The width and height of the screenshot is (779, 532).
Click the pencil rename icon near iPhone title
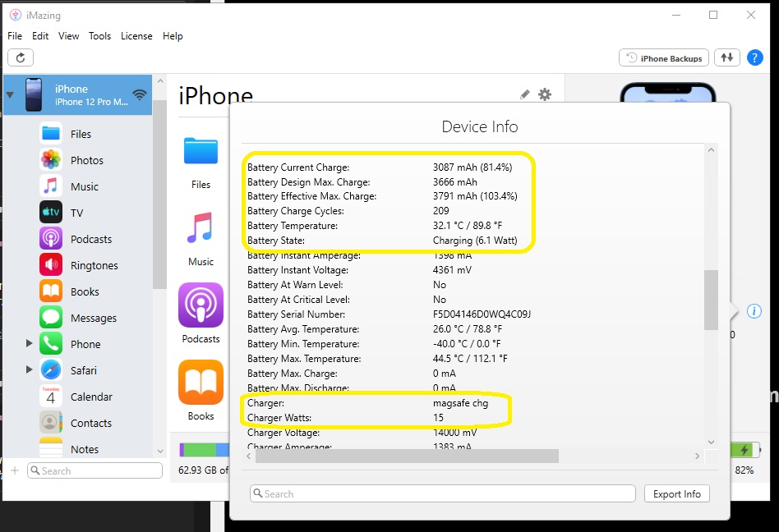pos(524,94)
